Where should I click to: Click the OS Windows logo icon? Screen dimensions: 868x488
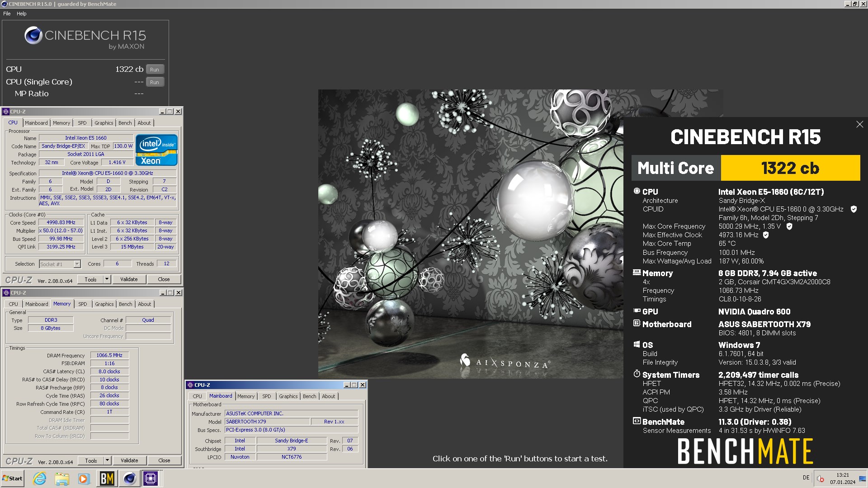(637, 344)
